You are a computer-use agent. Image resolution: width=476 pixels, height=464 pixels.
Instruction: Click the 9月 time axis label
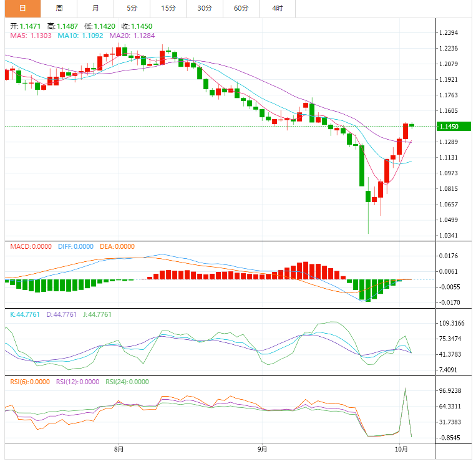click(262, 449)
